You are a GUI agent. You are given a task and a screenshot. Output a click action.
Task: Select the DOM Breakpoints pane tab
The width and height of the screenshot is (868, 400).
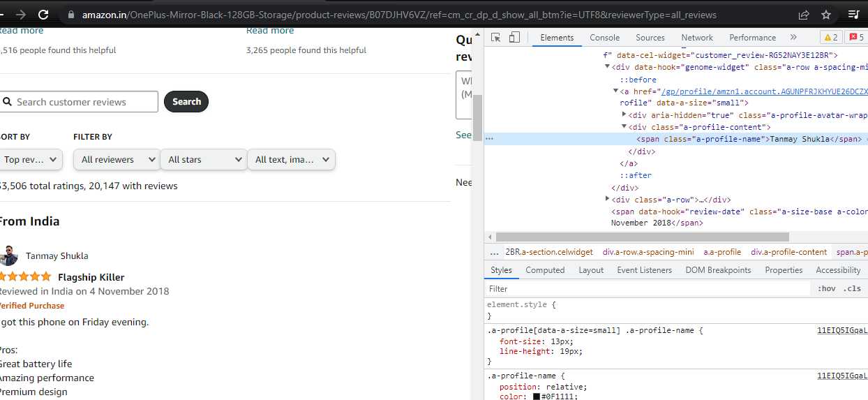pos(718,270)
